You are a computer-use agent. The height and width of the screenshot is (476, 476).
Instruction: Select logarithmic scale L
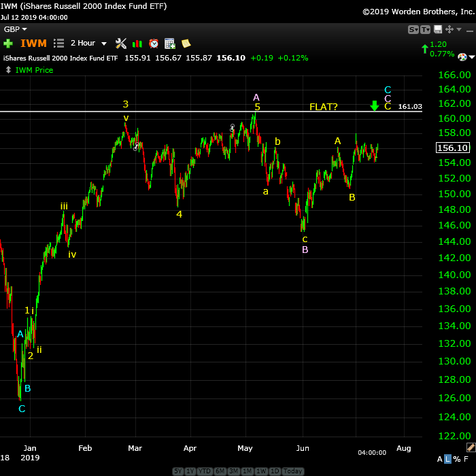click(447, 459)
